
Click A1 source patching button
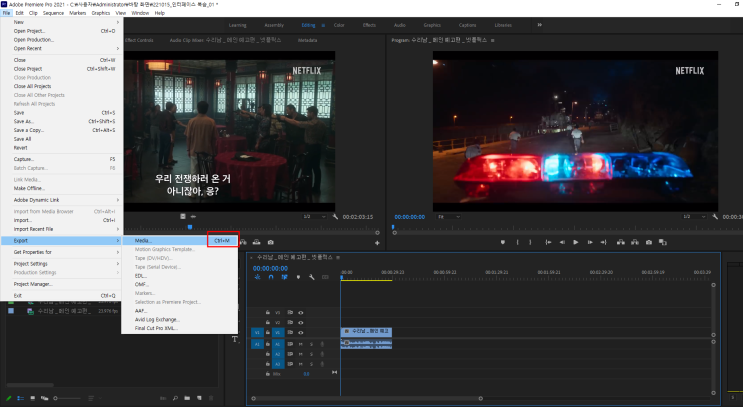(x=257, y=344)
